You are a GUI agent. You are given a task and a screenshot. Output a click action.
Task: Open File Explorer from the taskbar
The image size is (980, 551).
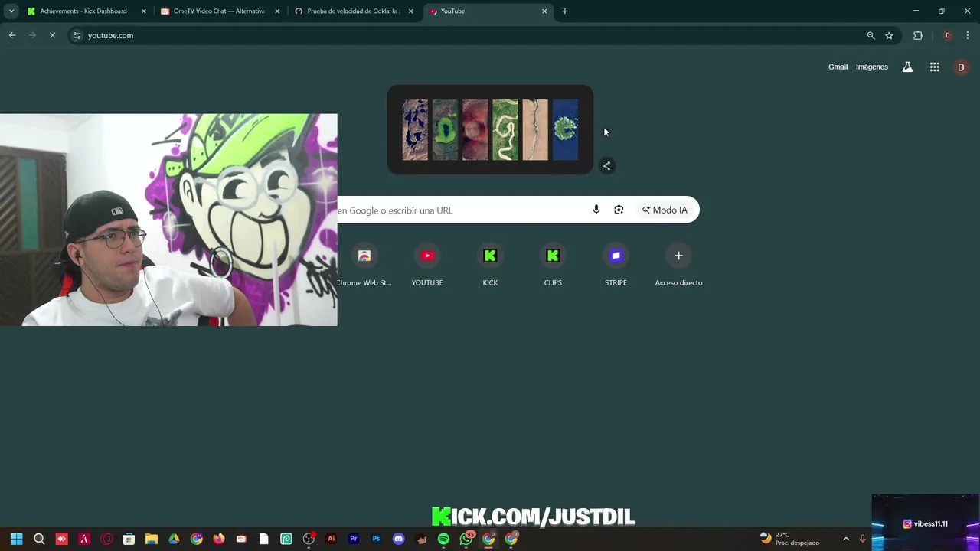tap(152, 539)
